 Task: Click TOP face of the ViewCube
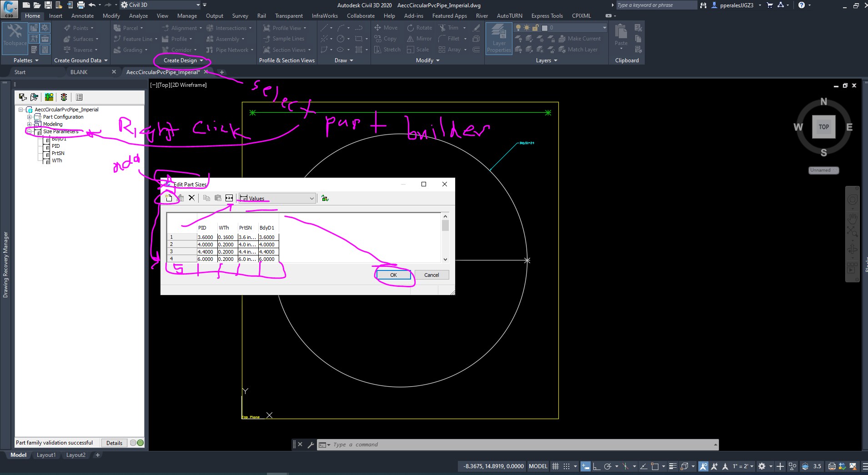pos(823,127)
